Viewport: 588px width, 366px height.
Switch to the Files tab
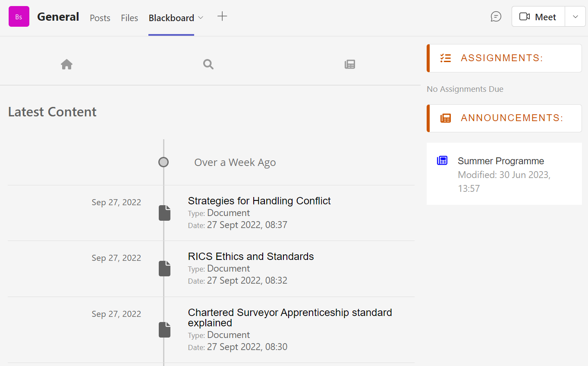(x=129, y=18)
